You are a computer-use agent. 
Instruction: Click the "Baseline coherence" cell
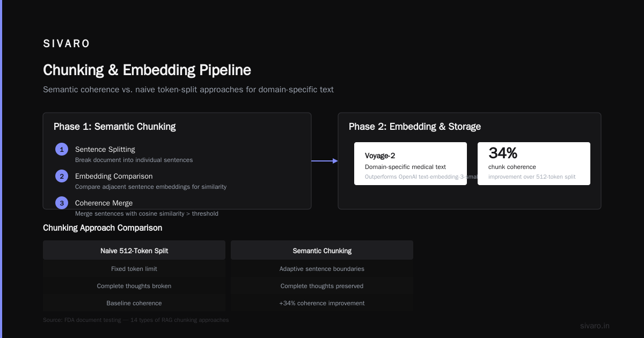pyautogui.click(x=134, y=303)
